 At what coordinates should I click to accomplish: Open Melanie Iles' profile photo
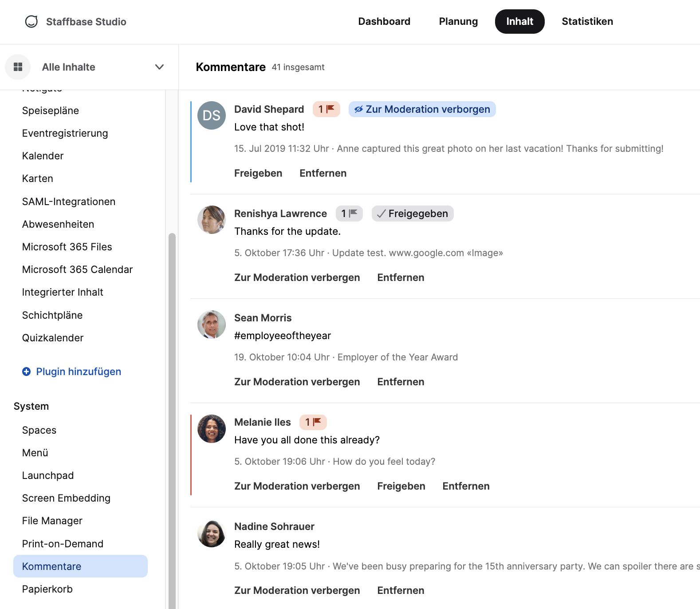point(212,428)
